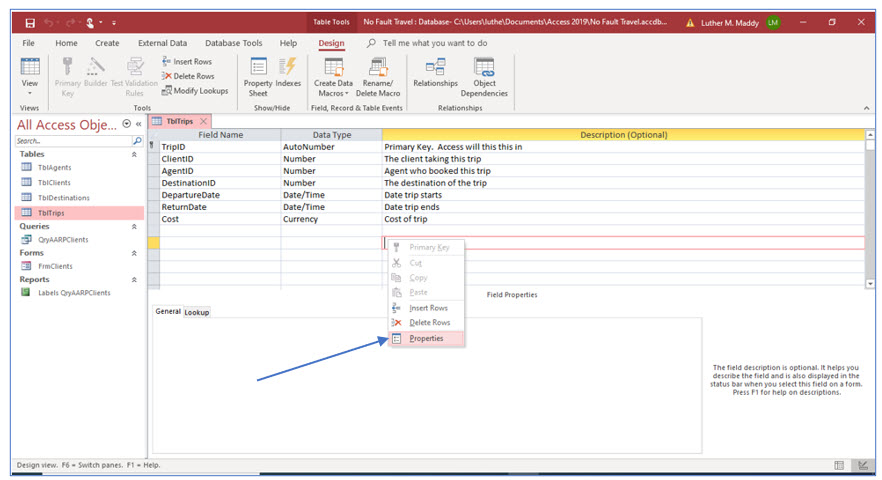Open Object Dependencies pane
This screenshot has height=480, width=882.
pos(484,77)
